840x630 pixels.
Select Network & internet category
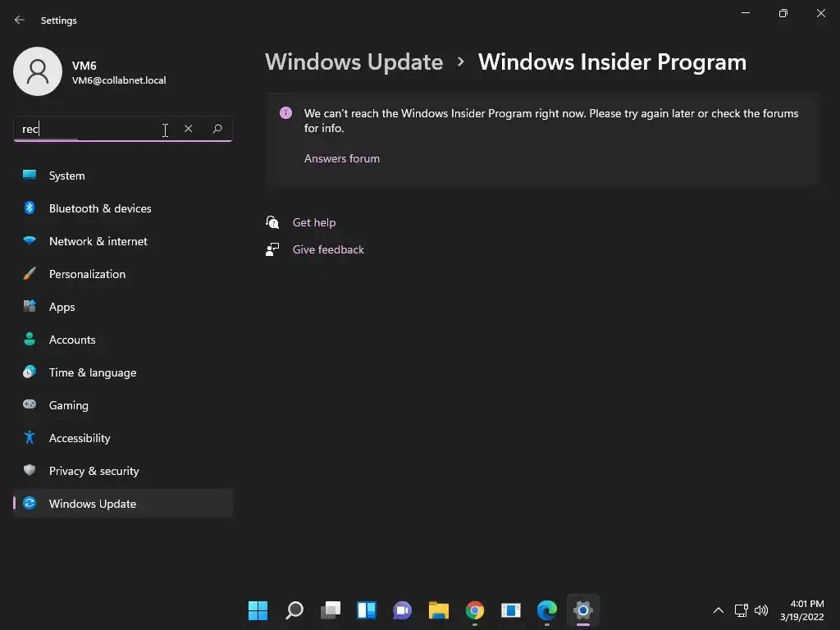pyautogui.click(x=123, y=241)
